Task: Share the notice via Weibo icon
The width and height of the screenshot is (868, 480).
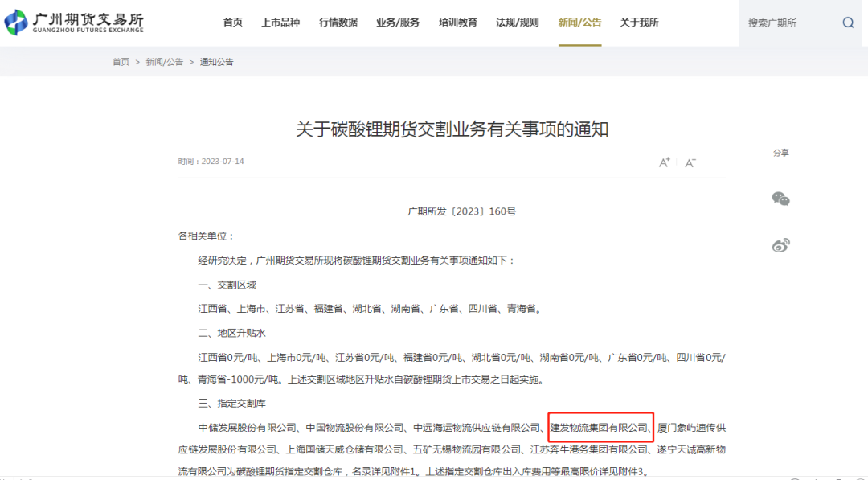Action: click(780, 245)
